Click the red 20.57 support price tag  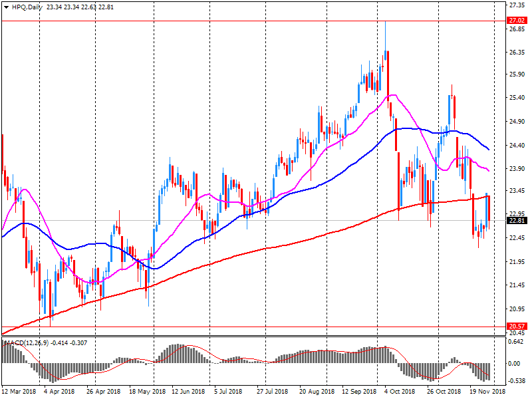[517, 327]
